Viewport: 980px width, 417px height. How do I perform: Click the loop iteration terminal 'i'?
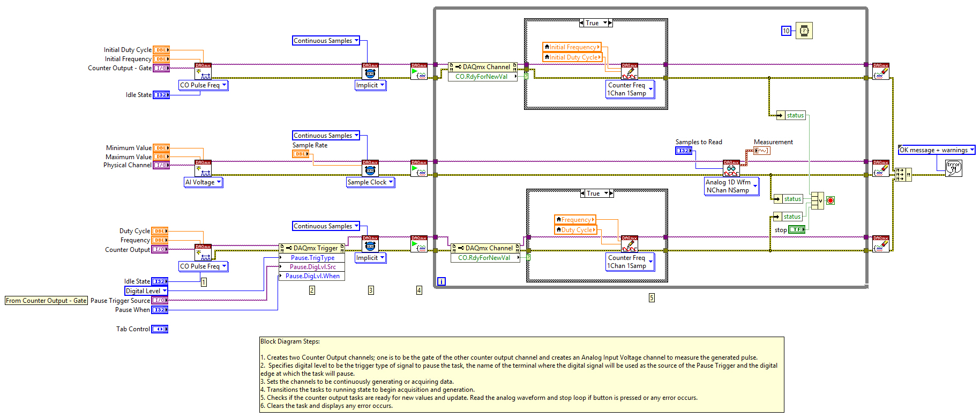tap(441, 281)
